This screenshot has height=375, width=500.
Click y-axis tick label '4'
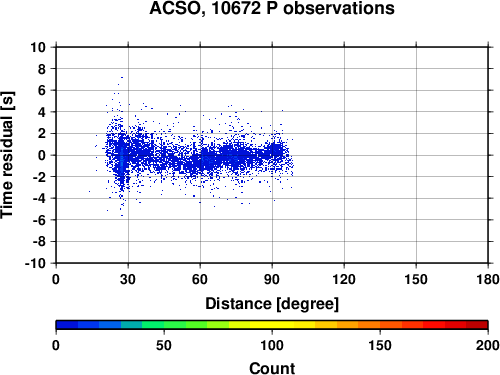[x=42, y=112]
